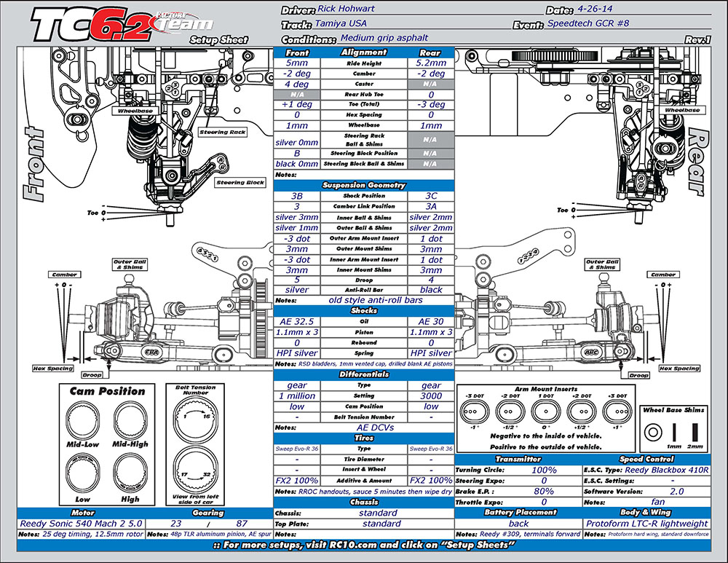Click front Tire Type Sweep Evo-R 36
This screenshot has width=728, height=563.
coord(297,449)
